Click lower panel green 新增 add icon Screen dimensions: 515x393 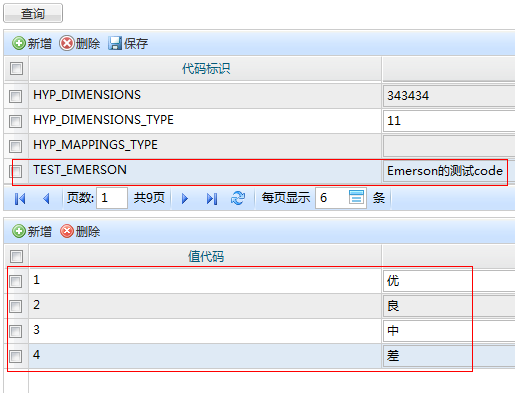[x=19, y=231]
